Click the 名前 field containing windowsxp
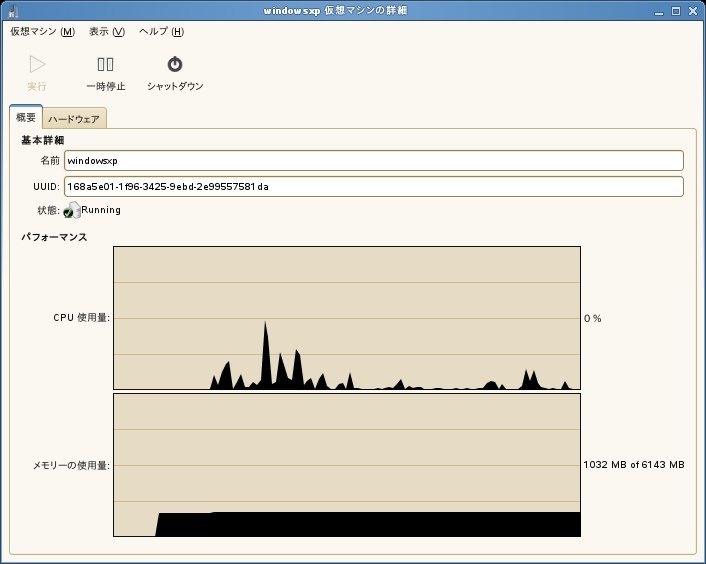The image size is (706, 564). click(374, 161)
